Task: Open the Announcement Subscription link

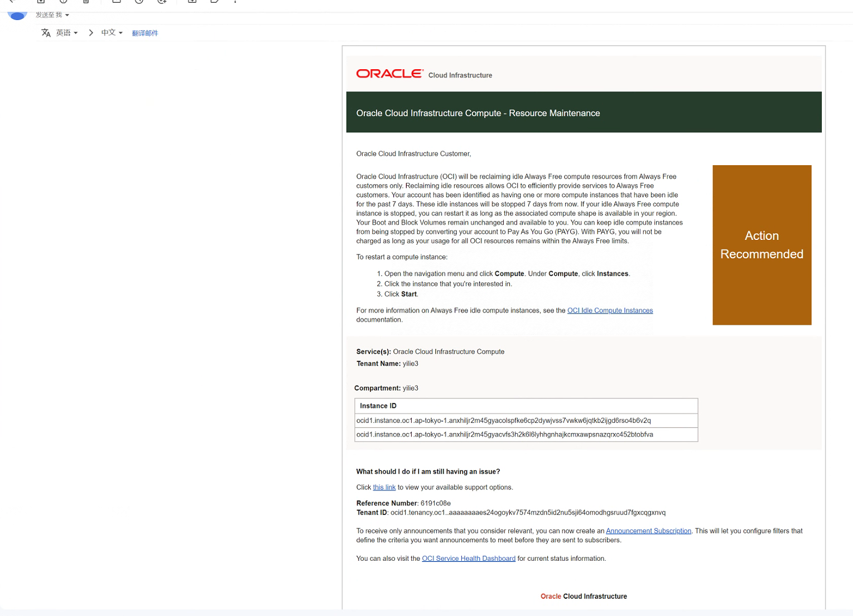Action: 648,531
